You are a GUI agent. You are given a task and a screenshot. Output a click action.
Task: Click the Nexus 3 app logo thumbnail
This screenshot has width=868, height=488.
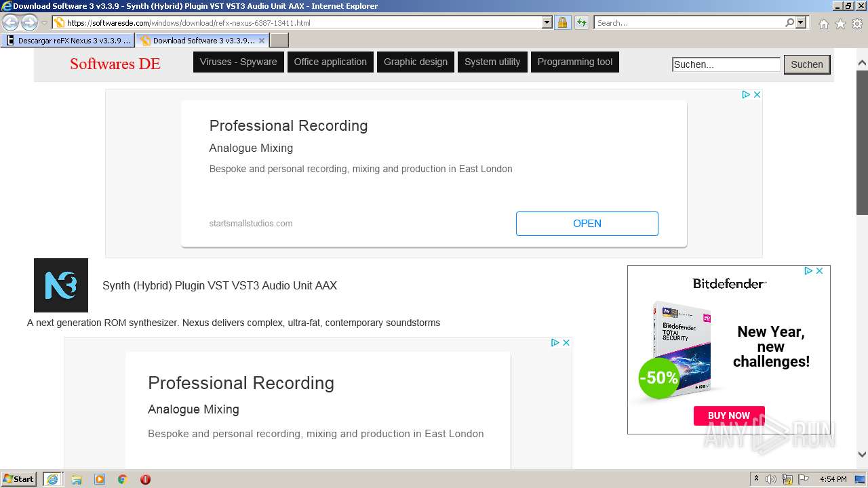(61, 285)
